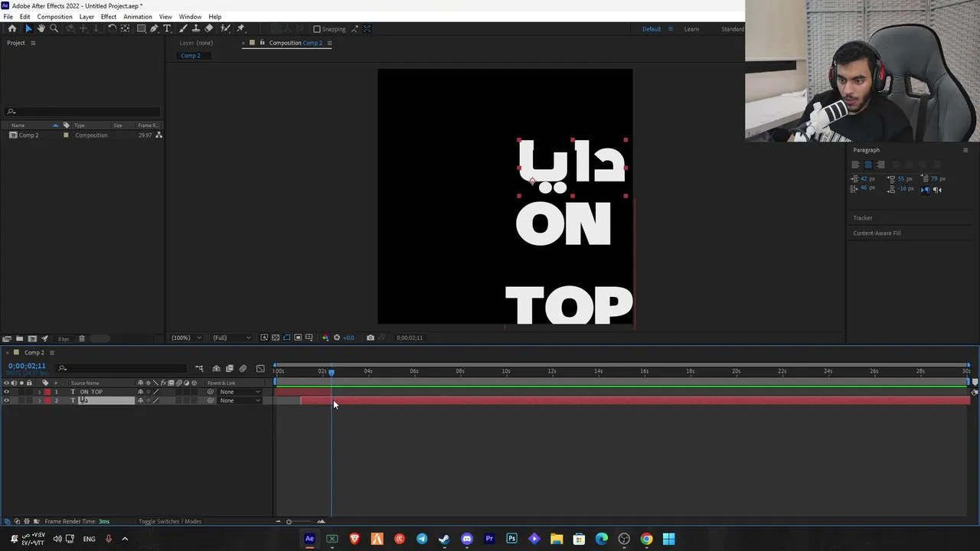This screenshot has width=980, height=551.
Task: Select the Rotation tool
Action: (112, 28)
